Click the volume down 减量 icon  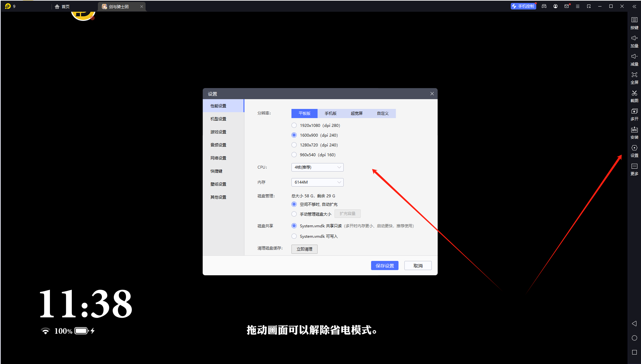tap(634, 59)
